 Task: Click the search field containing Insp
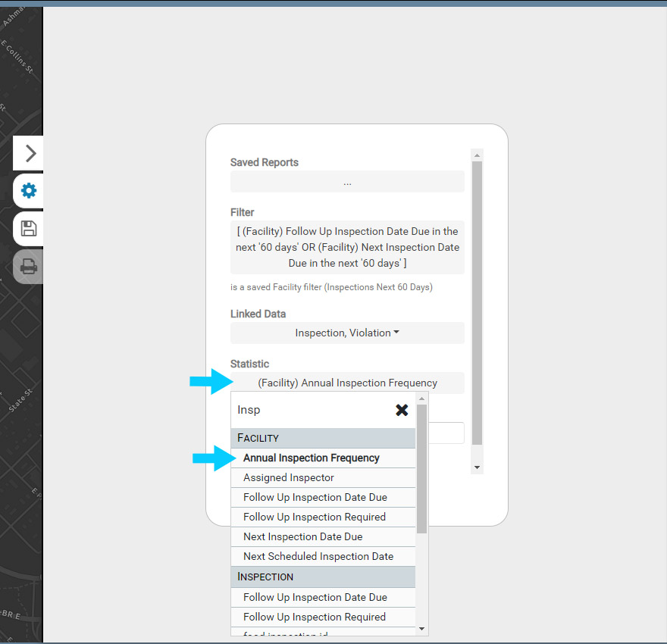tap(311, 410)
